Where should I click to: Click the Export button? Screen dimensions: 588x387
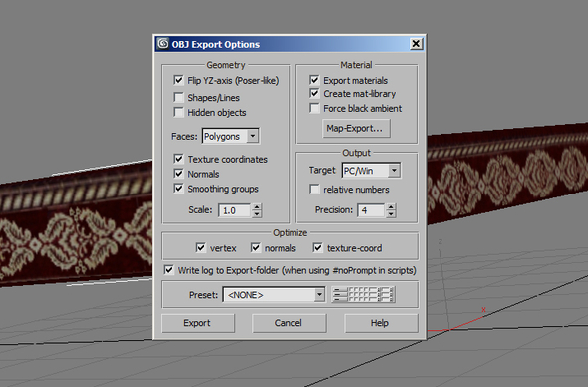pos(198,323)
